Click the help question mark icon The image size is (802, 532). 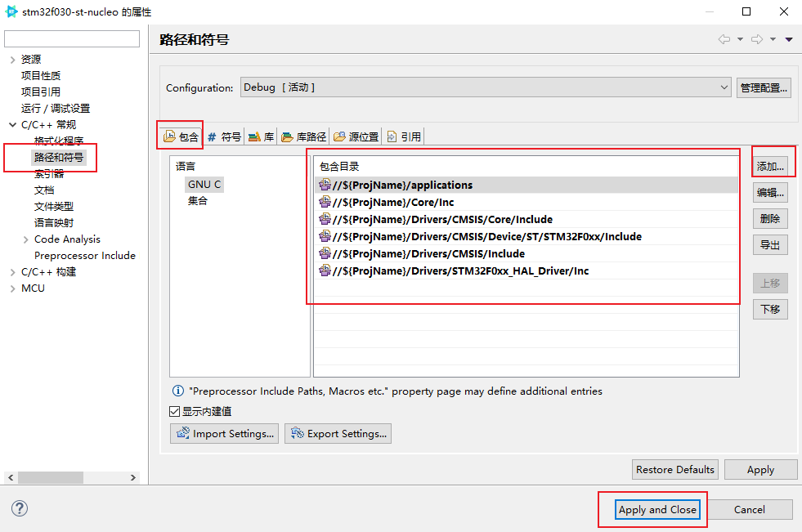coord(20,508)
